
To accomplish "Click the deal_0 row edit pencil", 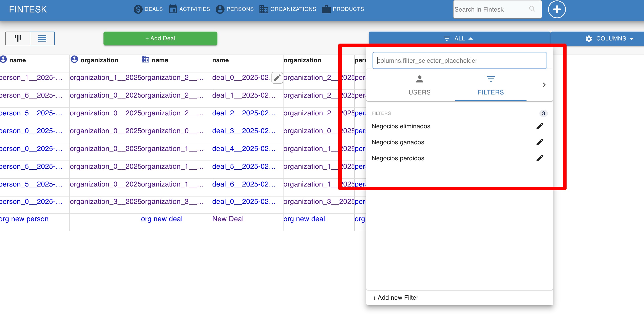I will [277, 78].
